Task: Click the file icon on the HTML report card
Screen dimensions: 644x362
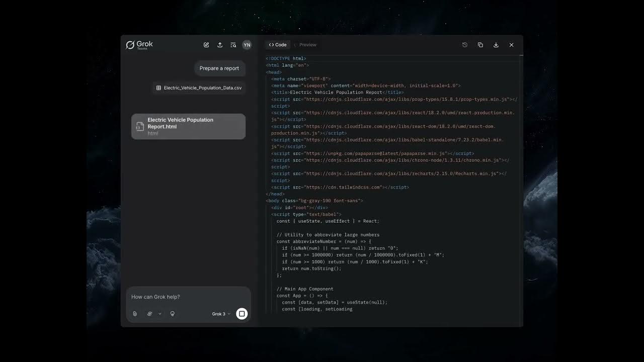Action: tap(140, 127)
